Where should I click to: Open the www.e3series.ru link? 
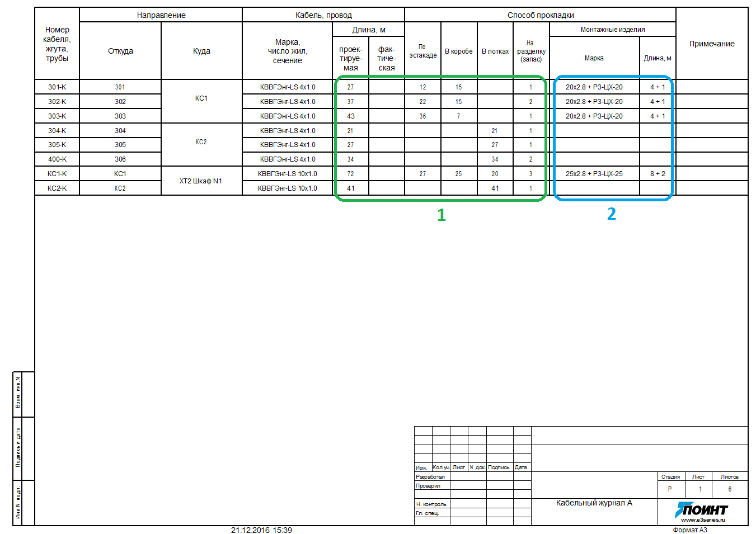(703, 520)
